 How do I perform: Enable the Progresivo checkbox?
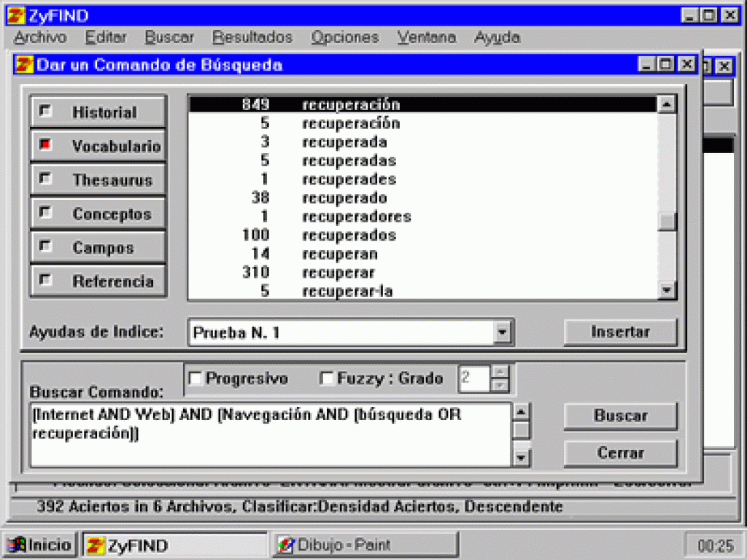pos(196,378)
